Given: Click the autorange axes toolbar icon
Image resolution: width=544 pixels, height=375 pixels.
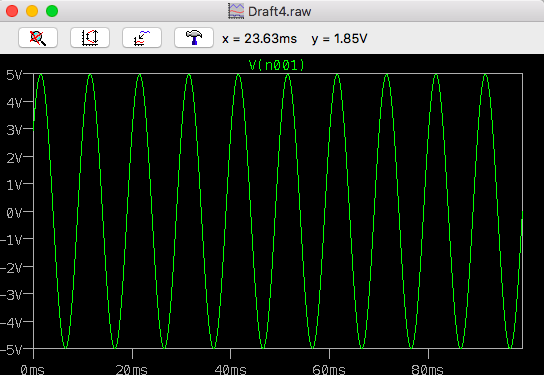Looking at the screenshot, I should (x=90, y=37).
